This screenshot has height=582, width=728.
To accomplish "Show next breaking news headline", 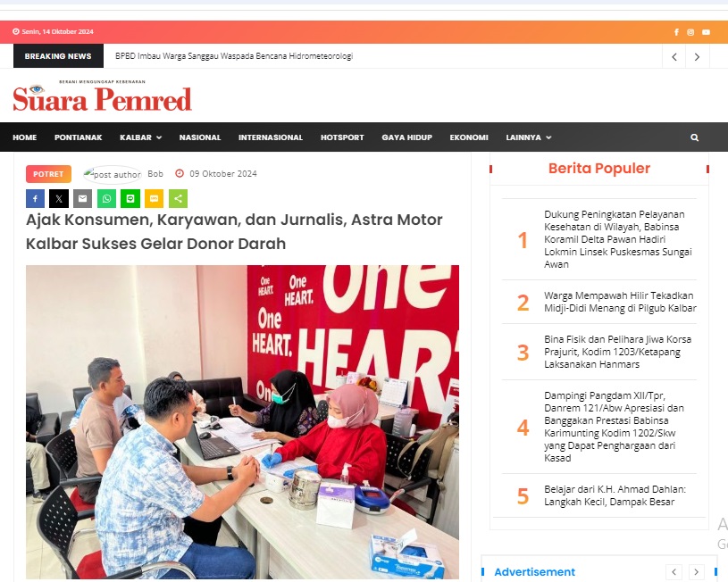I will tap(697, 56).
